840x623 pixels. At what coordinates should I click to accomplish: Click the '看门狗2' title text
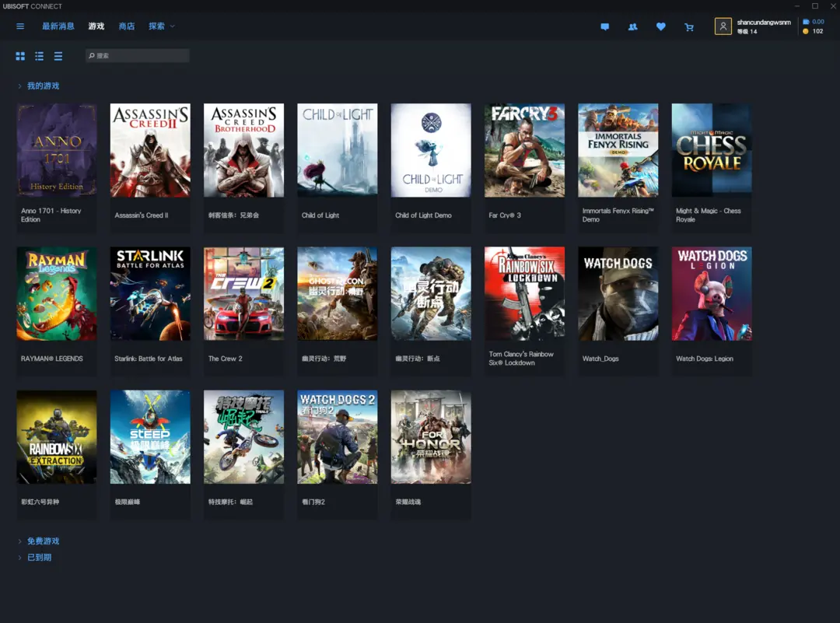pos(313,502)
